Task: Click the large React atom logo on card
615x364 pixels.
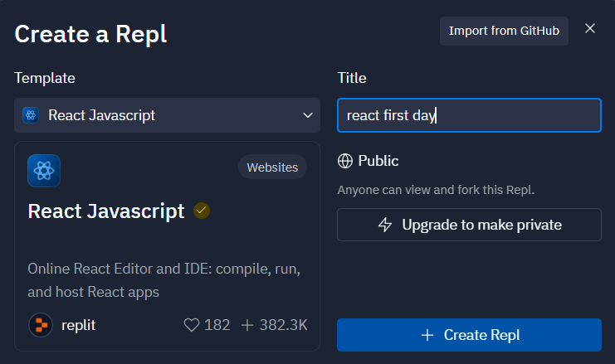Action: 44,171
